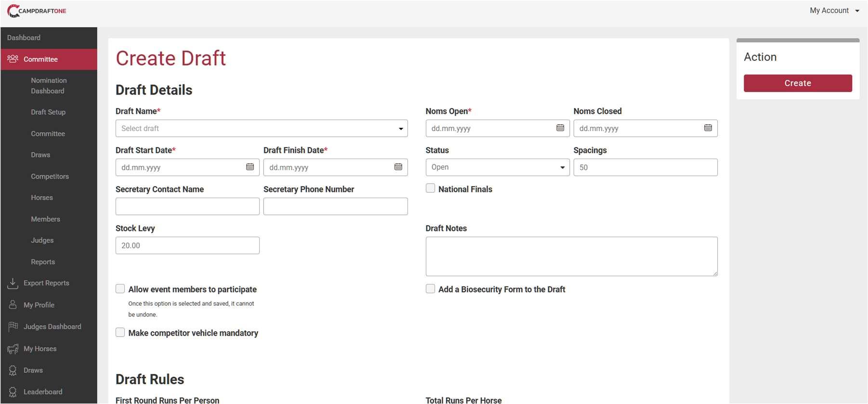The width and height of the screenshot is (868, 404).
Task: Enable the National Finals checkbox
Action: click(x=431, y=189)
